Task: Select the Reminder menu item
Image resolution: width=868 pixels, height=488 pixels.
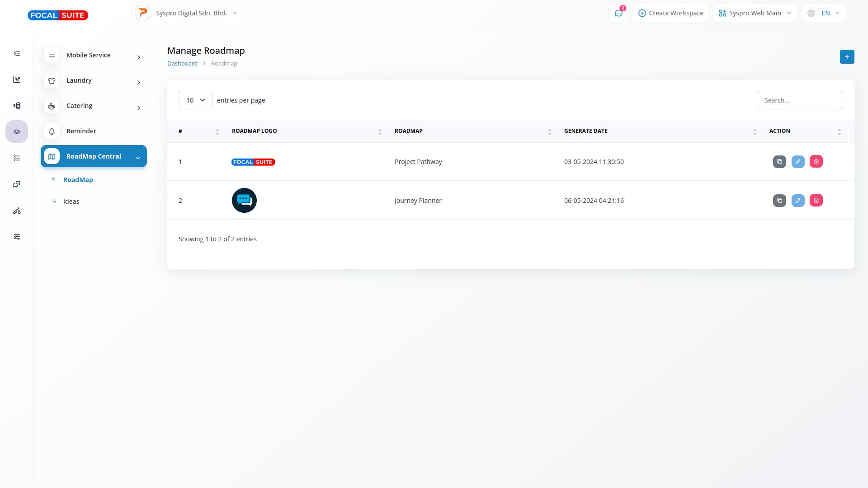Action: coord(81,131)
